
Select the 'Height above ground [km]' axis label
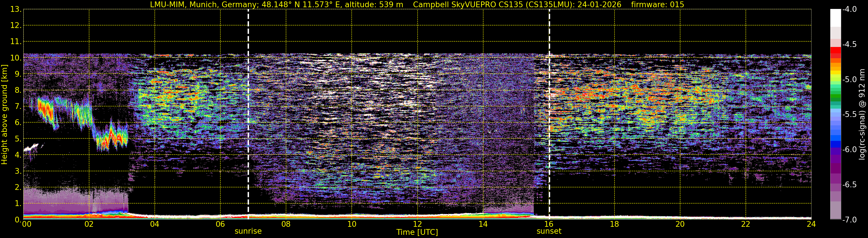(x=4, y=115)
